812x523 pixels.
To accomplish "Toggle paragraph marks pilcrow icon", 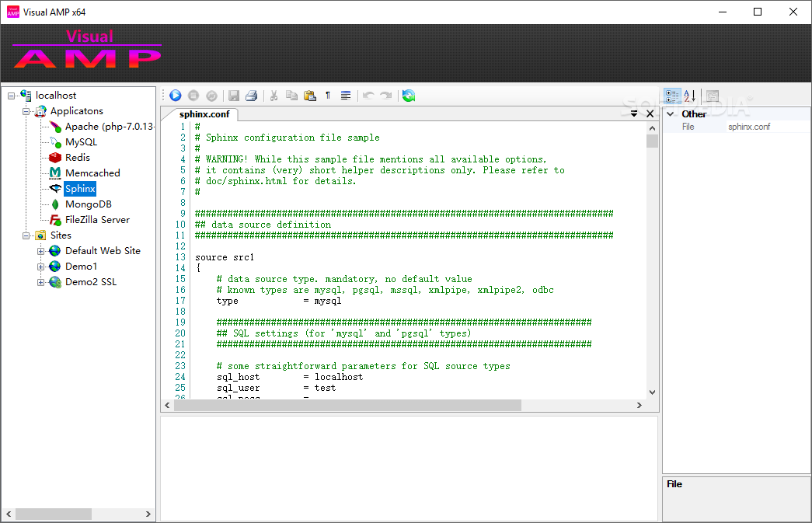I will pyautogui.click(x=328, y=96).
